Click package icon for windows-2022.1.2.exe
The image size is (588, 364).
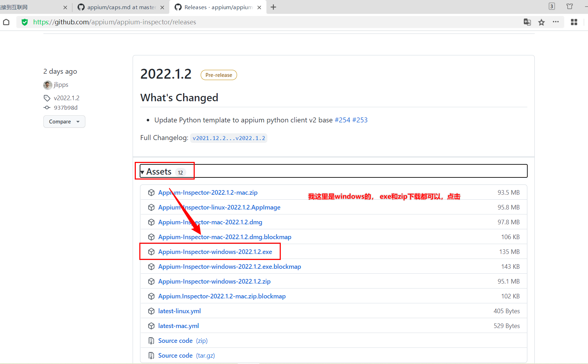[151, 252]
